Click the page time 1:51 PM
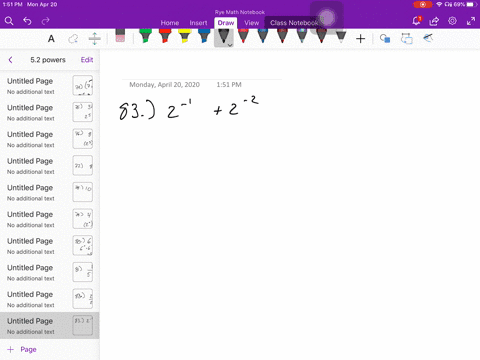Viewport: 480px width, 360px height. point(229,85)
